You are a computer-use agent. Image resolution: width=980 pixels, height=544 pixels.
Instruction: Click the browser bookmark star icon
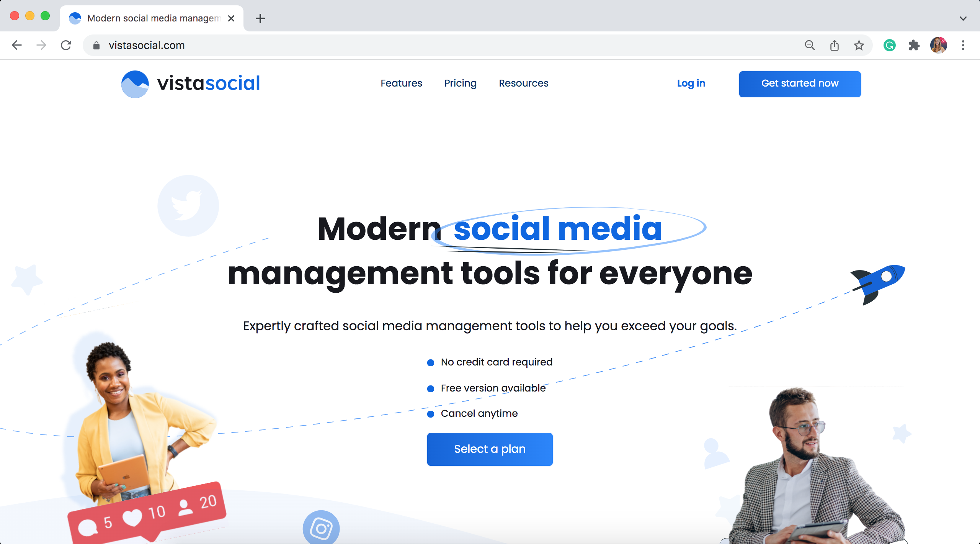pos(859,46)
